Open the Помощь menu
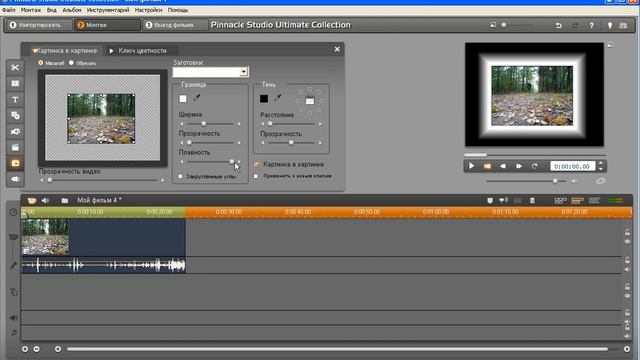The width and height of the screenshot is (640, 360). tap(178, 10)
